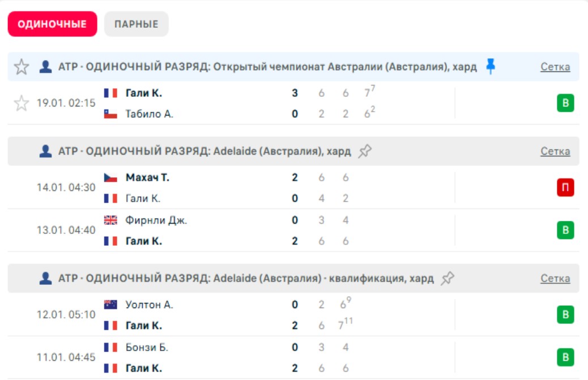
Task: Switch to the ПАРНЫЕ tab
Action: tap(136, 24)
